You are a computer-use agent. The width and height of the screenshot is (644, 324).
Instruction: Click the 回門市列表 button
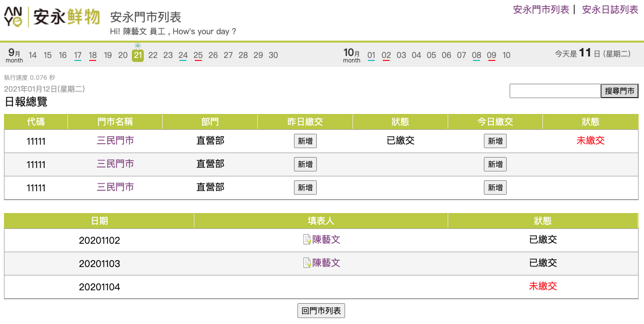[x=321, y=311]
